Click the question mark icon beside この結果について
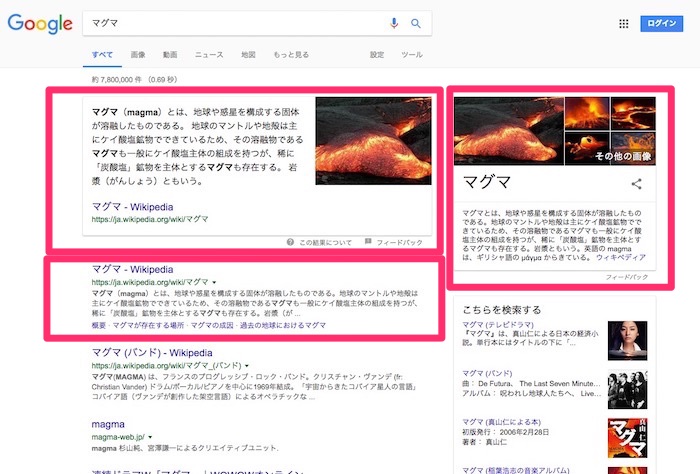 point(291,242)
